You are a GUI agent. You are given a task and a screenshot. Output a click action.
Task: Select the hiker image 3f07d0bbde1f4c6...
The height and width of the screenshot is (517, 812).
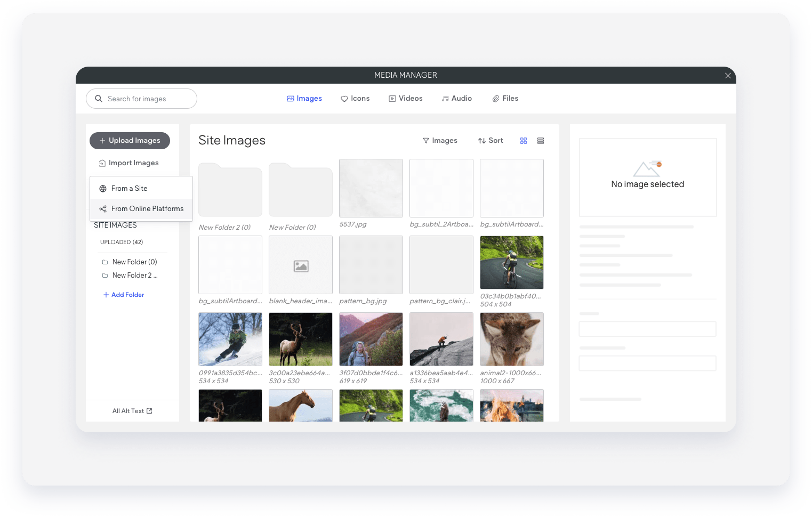(371, 340)
